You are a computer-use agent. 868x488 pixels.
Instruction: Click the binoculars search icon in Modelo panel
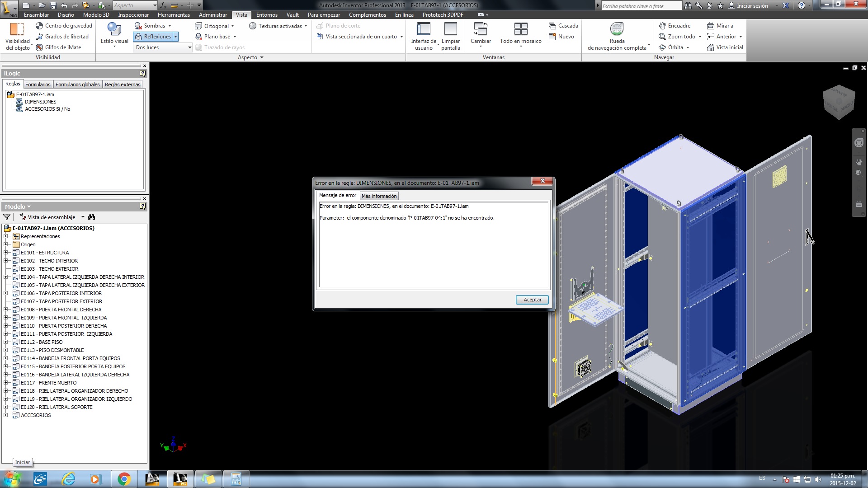pos(92,217)
